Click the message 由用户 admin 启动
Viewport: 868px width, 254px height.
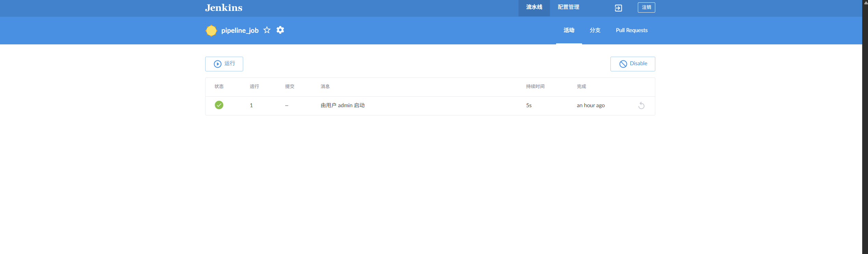coord(343,105)
